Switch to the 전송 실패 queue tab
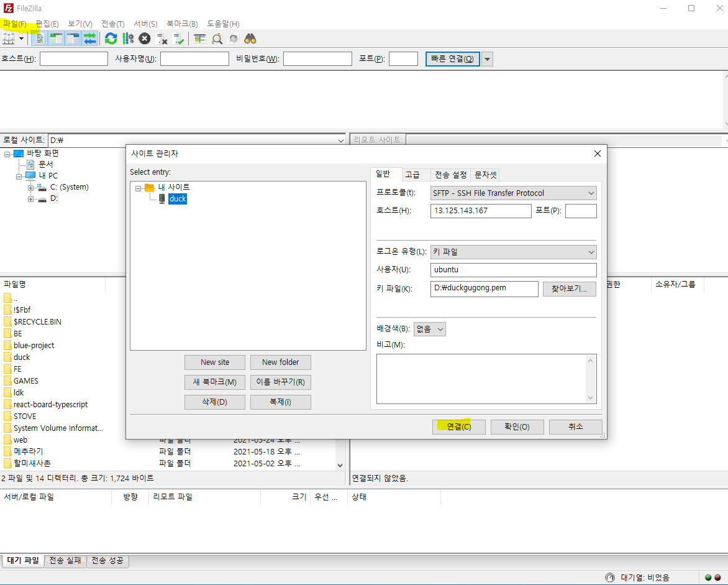The image size is (728, 585). tap(65, 560)
